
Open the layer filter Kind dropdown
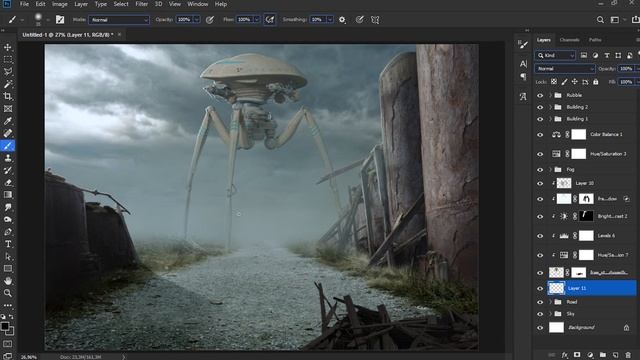(x=556, y=55)
